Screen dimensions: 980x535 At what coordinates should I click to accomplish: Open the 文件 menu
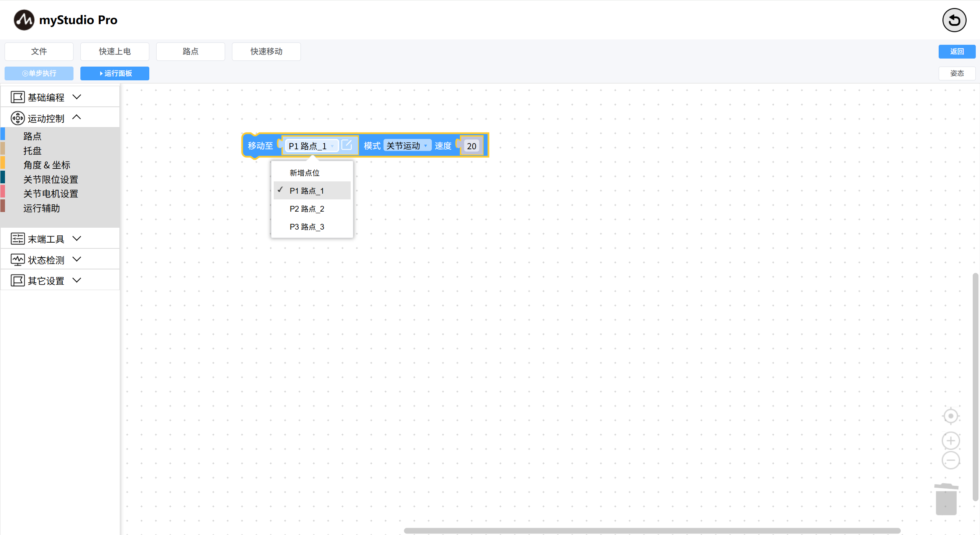39,51
